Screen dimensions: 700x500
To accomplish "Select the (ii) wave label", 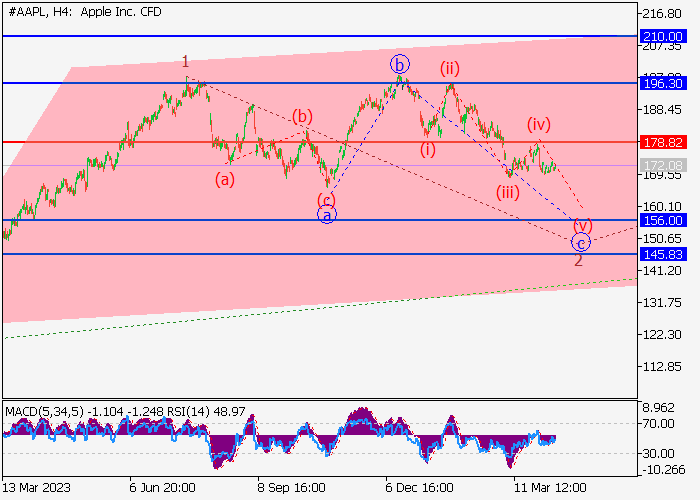I will pyautogui.click(x=450, y=69).
